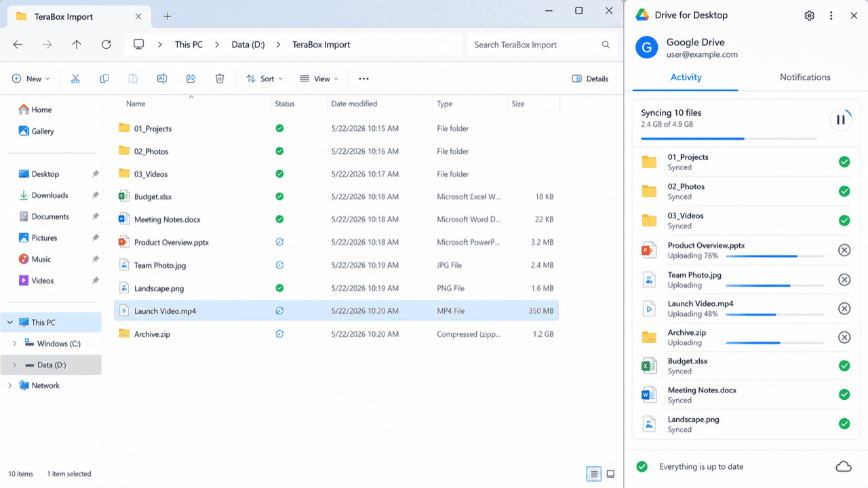Image resolution: width=868 pixels, height=488 pixels.
Task: Click the cloud icon at Drive panel bottom
Action: click(844, 466)
